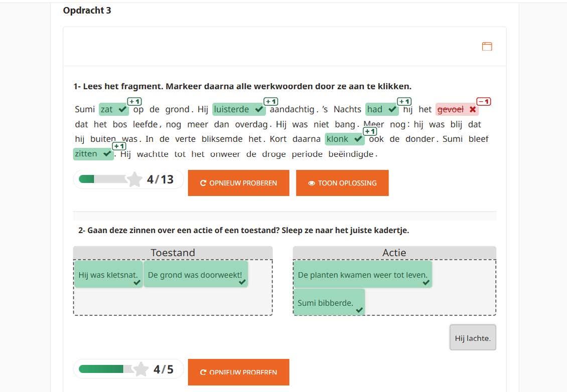The width and height of the screenshot is (567, 392).
Task: Click the 'Toon oplossing' button
Action: pos(342,183)
